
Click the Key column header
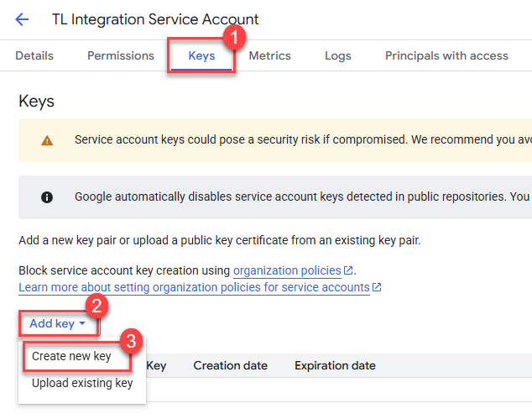156,366
